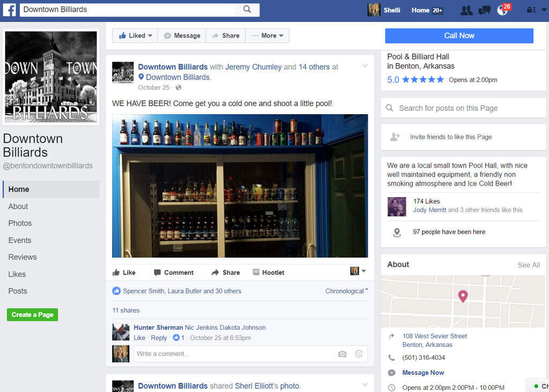The width and height of the screenshot is (549, 392).
Task: Go to Reviews in the sidebar
Action: click(x=23, y=257)
